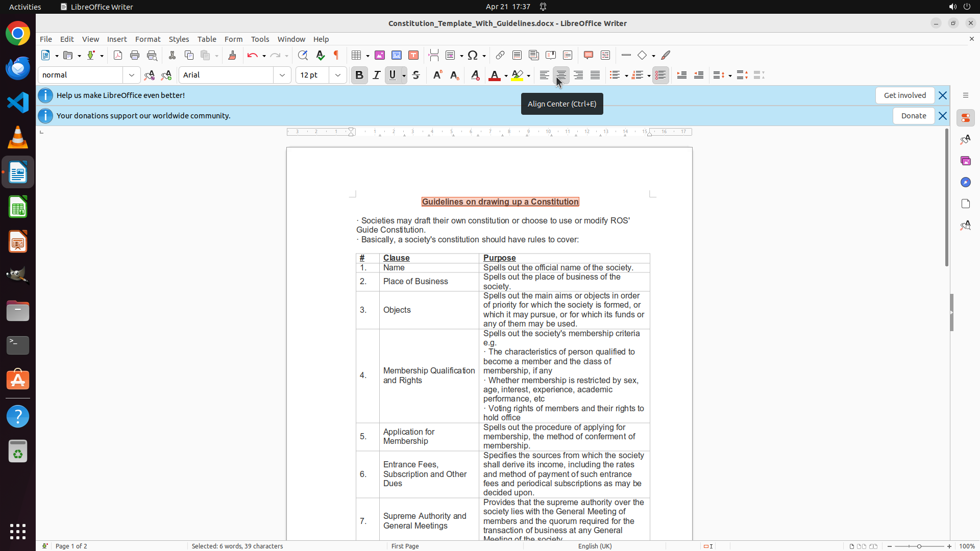Open the font size dropdown
This screenshot has width=980, height=551.
point(338,75)
